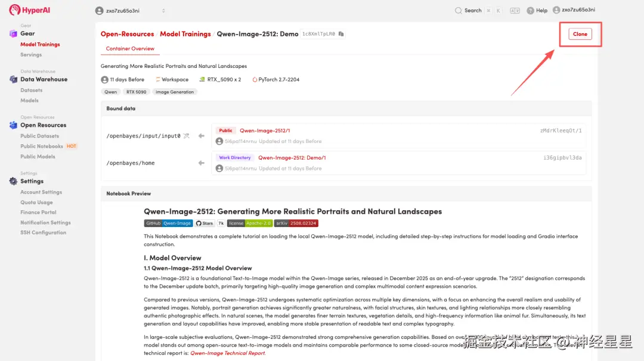Open the Qwen-Image Technical Report link

click(x=228, y=353)
